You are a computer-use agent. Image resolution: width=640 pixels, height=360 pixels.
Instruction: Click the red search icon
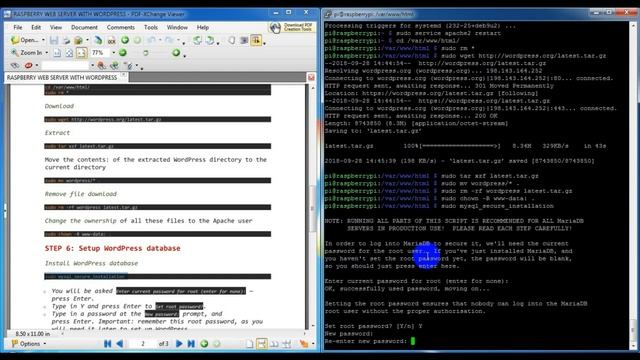tap(28, 65)
